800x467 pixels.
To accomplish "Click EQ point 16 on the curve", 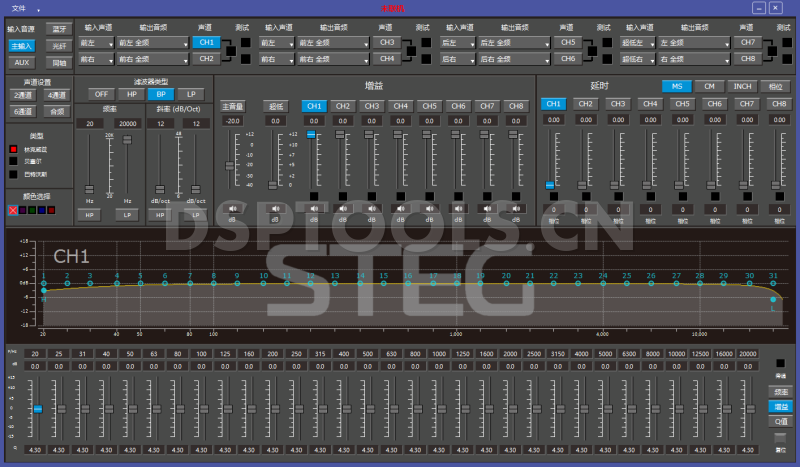I will (408, 283).
